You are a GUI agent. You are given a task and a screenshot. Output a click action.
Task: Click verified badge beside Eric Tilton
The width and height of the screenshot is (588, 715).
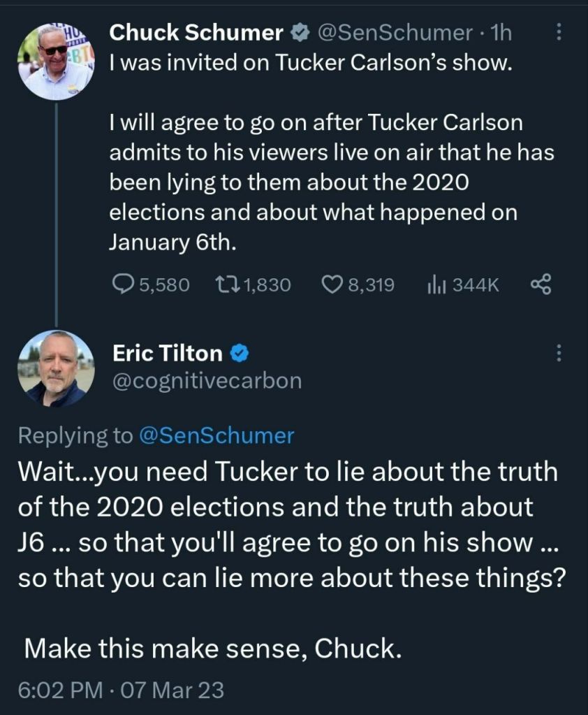[x=239, y=354]
